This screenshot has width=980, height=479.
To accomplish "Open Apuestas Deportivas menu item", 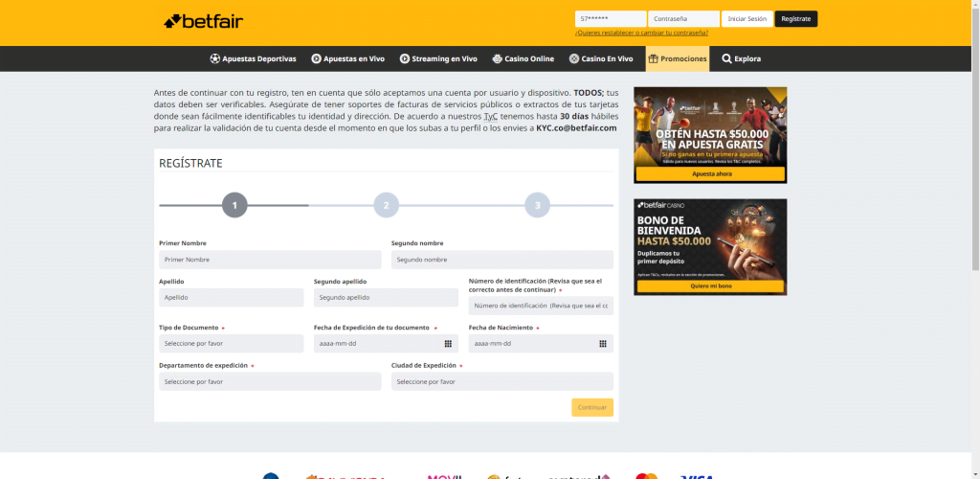I will click(253, 58).
